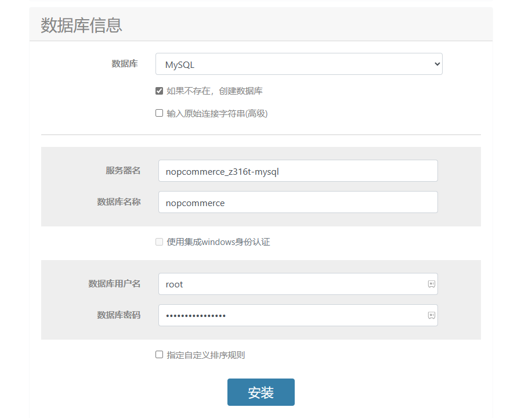Uncheck the 如果不存在，创建数据库 checkbox
The width and height of the screenshot is (532, 418).
coord(159,91)
